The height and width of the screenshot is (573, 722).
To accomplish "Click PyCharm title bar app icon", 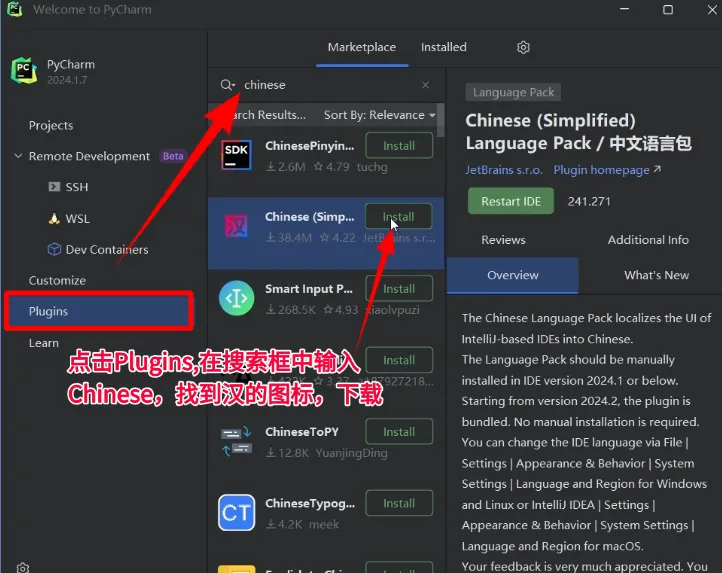I will [x=15, y=9].
